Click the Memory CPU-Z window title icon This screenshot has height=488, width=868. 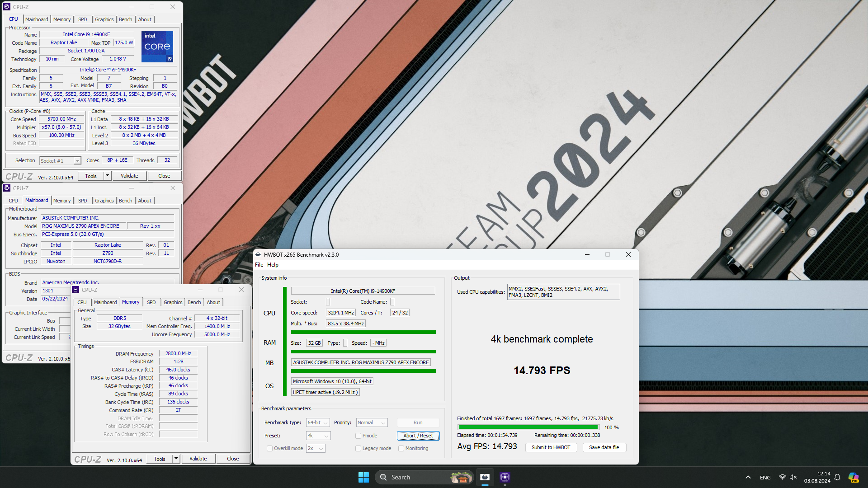[75, 290]
